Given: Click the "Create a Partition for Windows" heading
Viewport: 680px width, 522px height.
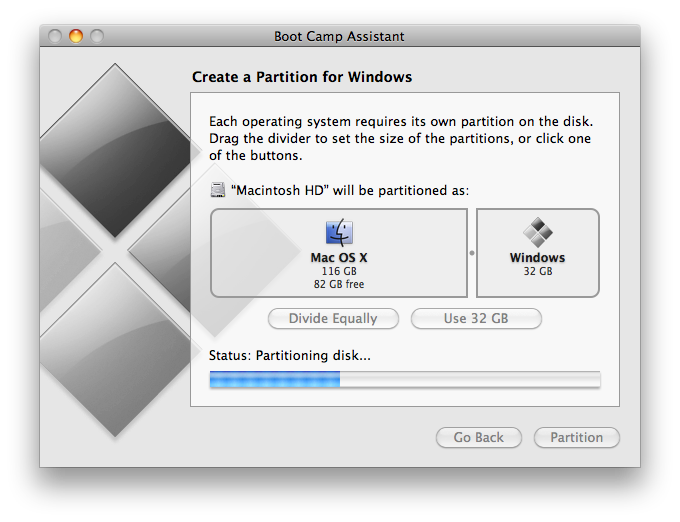Looking at the screenshot, I should coord(302,77).
